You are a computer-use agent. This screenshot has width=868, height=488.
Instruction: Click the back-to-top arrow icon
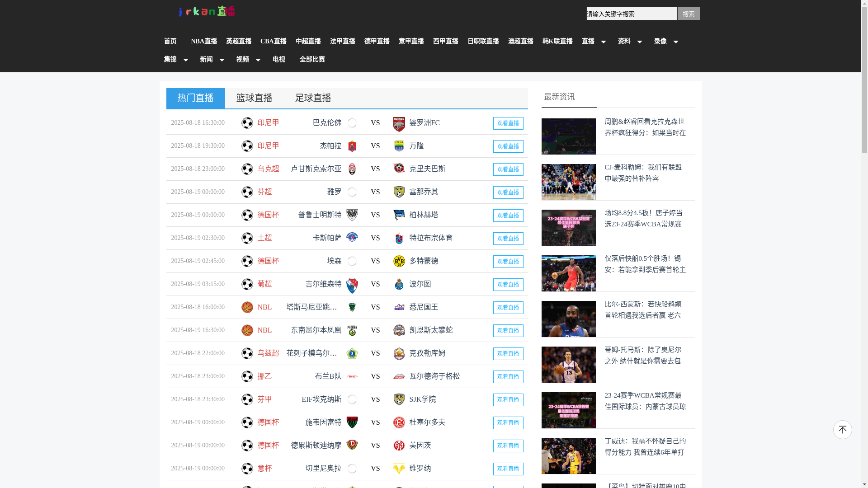click(x=842, y=430)
